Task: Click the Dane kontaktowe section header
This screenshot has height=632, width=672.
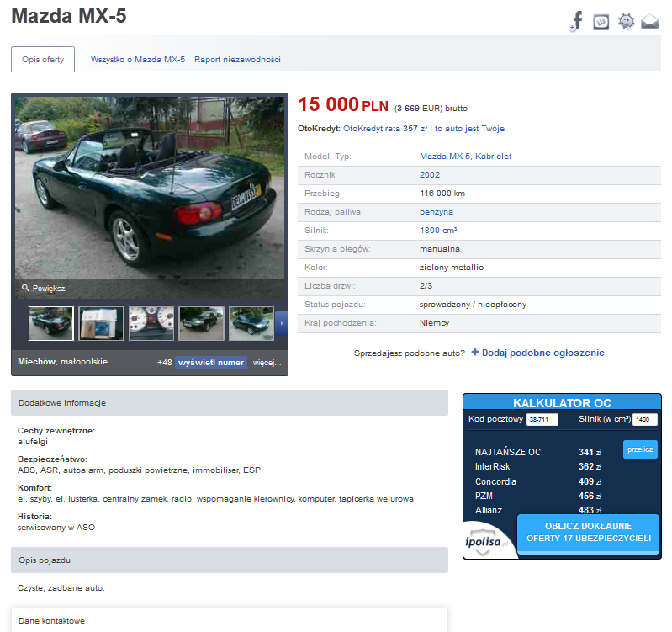Action: coord(230,620)
